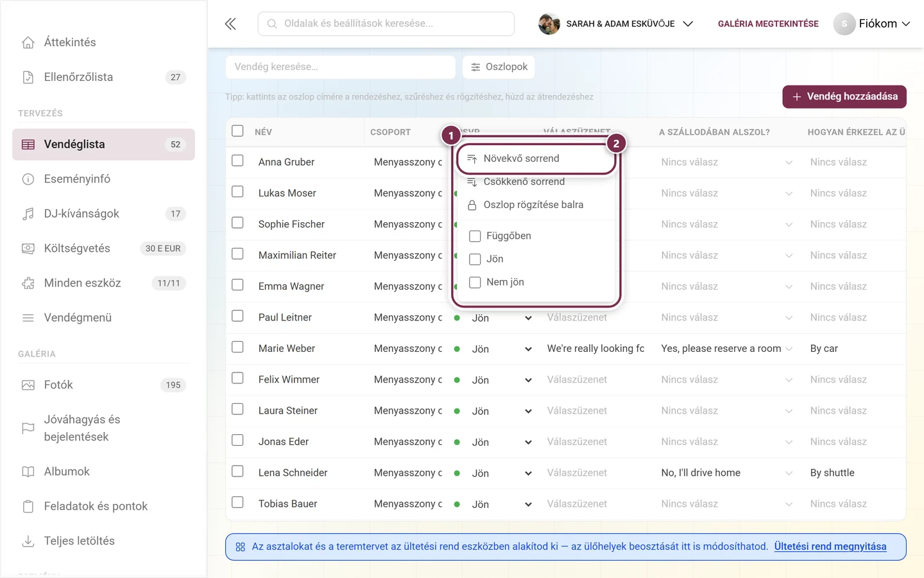Select Tobias Bauer's row checkbox
This screenshot has width=924, height=578.
pyautogui.click(x=237, y=502)
